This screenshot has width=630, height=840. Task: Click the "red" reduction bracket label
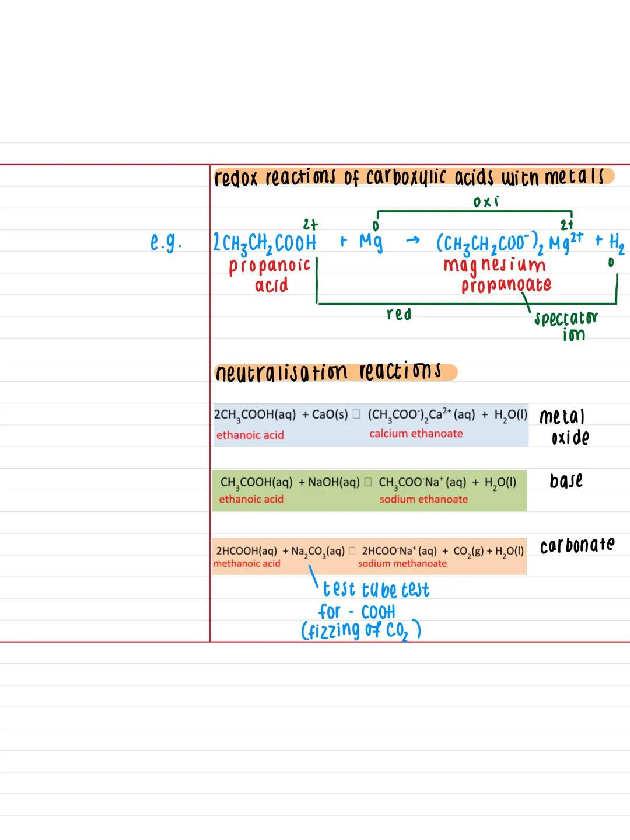(x=398, y=313)
